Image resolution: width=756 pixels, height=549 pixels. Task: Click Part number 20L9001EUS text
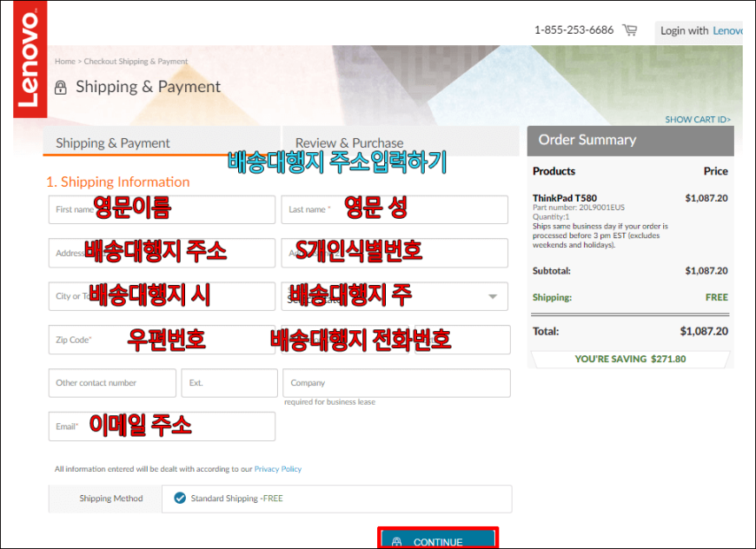579,208
